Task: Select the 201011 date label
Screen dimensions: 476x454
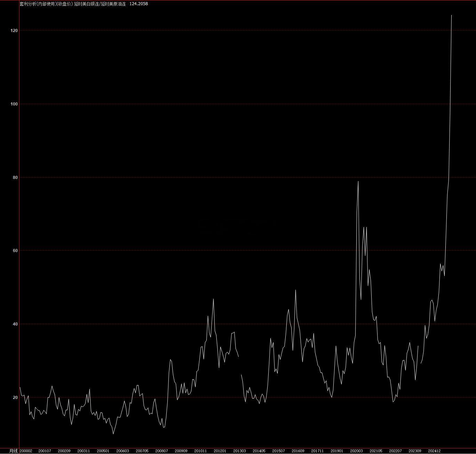Action: tap(200, 451)
